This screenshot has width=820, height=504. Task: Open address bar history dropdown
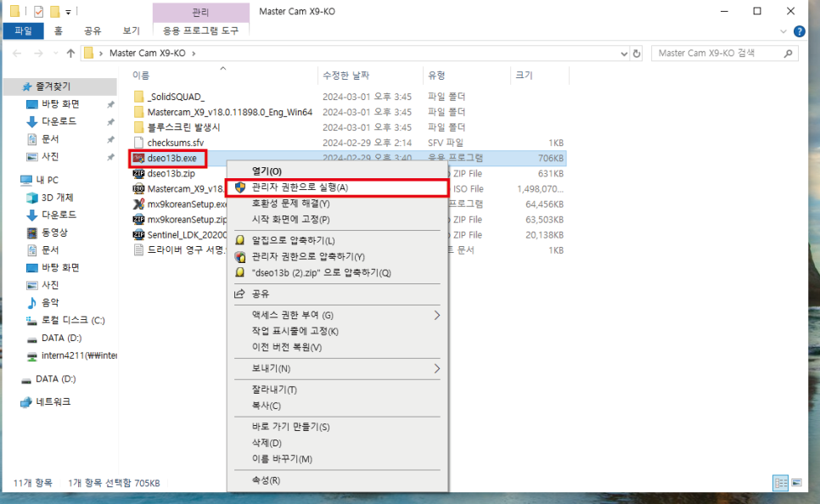[623, 53]
